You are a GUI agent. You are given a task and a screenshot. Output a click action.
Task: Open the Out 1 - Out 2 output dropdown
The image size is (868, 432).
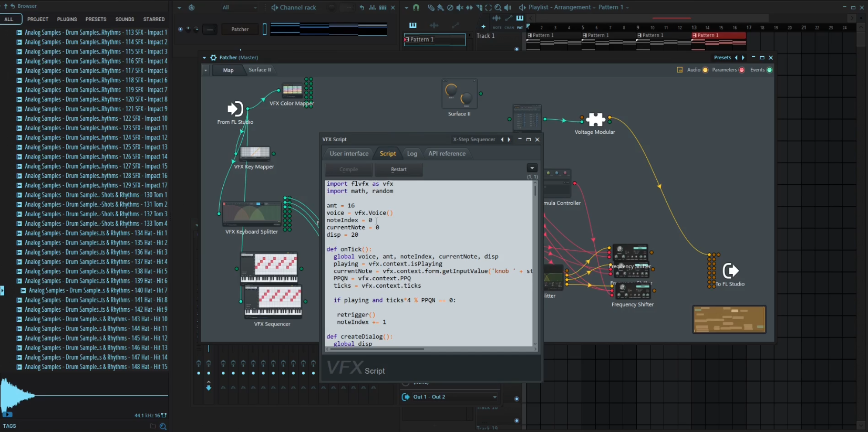(449, 397)
